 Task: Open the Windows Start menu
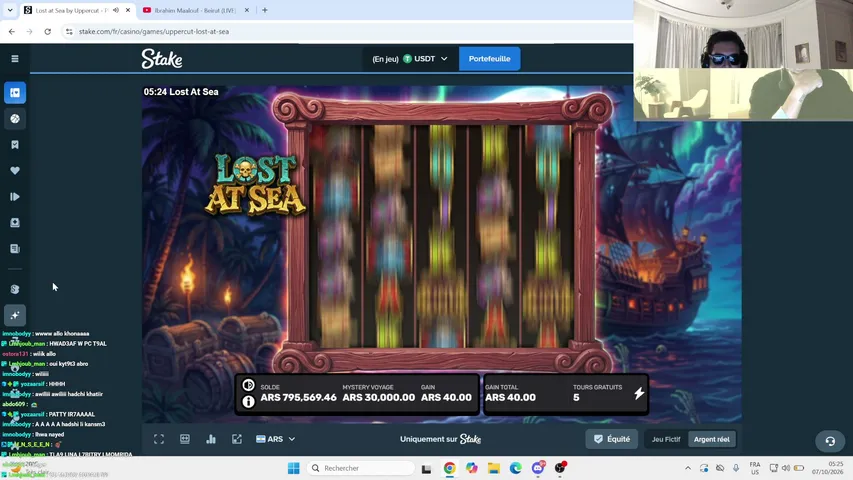point(294,468)
